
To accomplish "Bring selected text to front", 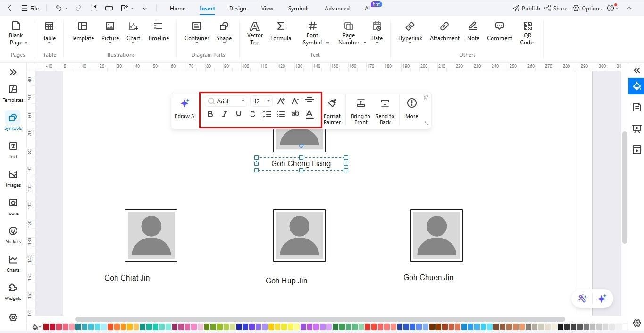I will 360,111.
